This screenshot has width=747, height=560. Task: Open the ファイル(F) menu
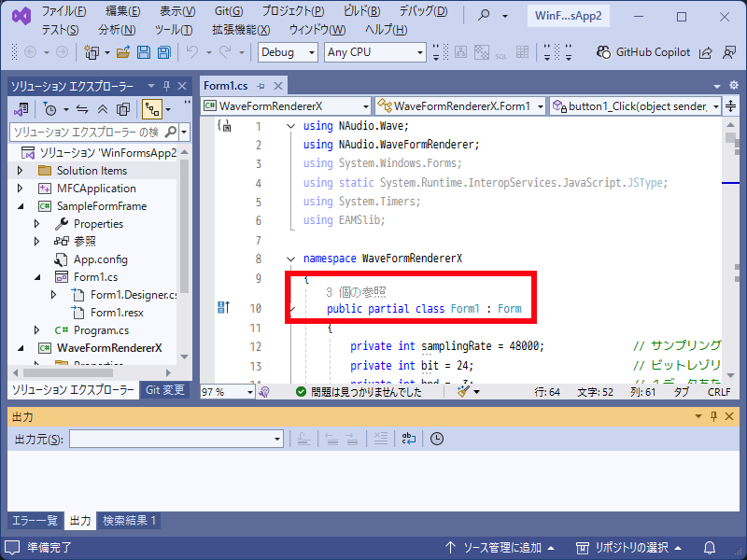(x=63, y=11)
